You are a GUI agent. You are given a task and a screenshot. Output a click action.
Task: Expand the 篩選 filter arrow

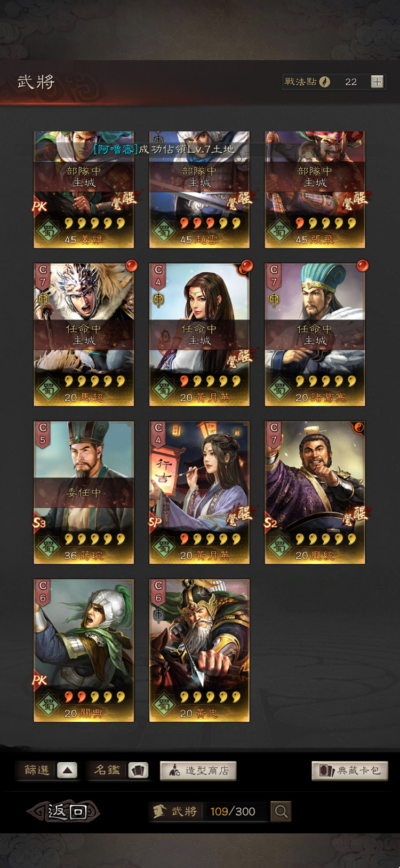coord(67,770)
